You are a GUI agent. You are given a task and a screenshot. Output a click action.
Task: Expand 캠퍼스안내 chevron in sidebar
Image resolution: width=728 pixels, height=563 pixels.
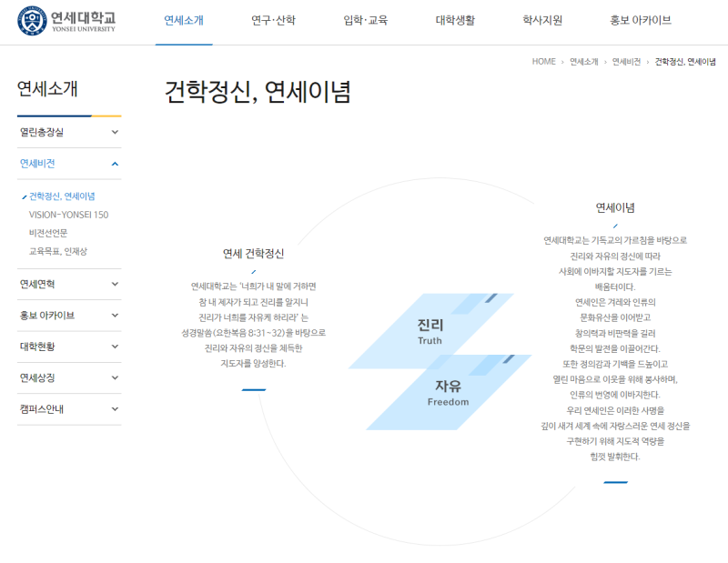(x=115, y=409)
